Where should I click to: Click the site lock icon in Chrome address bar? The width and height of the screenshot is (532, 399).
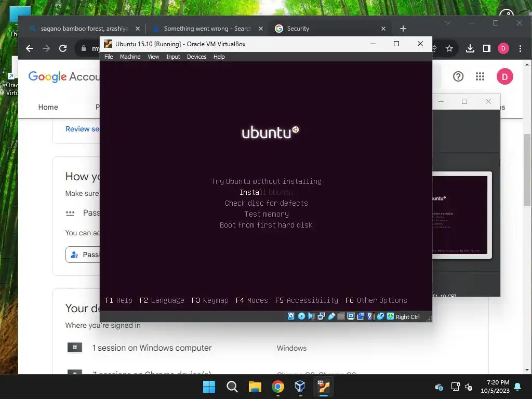click(84, 48)
